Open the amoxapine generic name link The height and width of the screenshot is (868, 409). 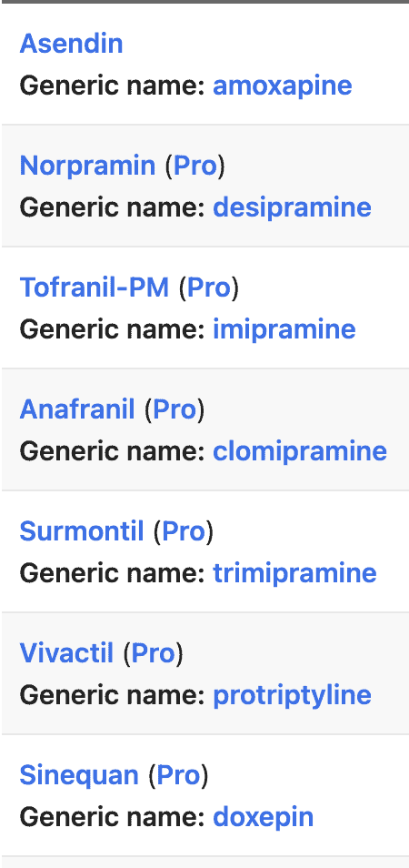[283, 86]
